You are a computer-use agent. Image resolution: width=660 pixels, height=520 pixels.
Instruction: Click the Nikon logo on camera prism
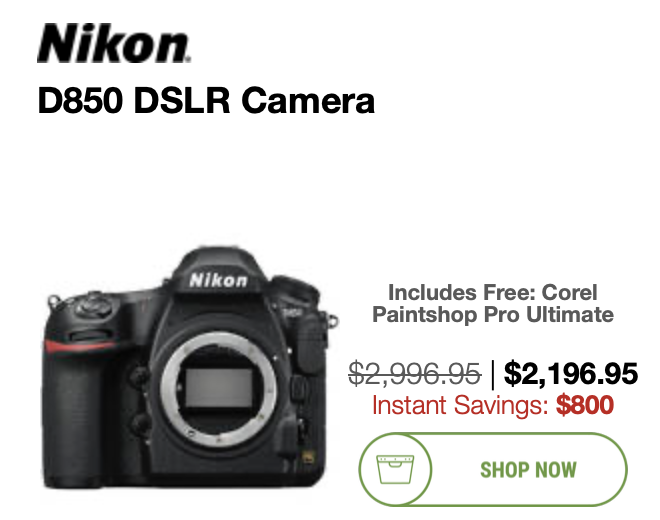point(218,280)
